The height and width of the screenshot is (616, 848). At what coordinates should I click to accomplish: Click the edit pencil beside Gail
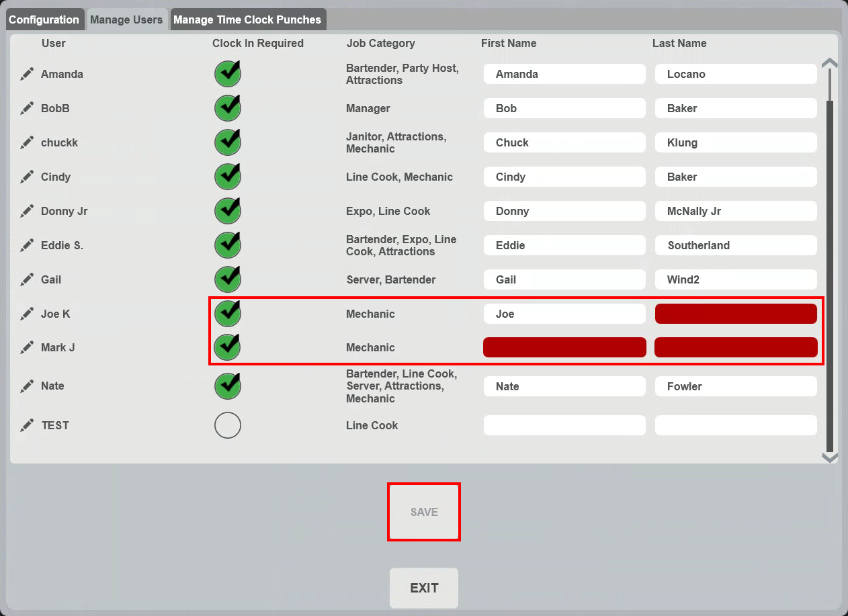tap(27, 279)
